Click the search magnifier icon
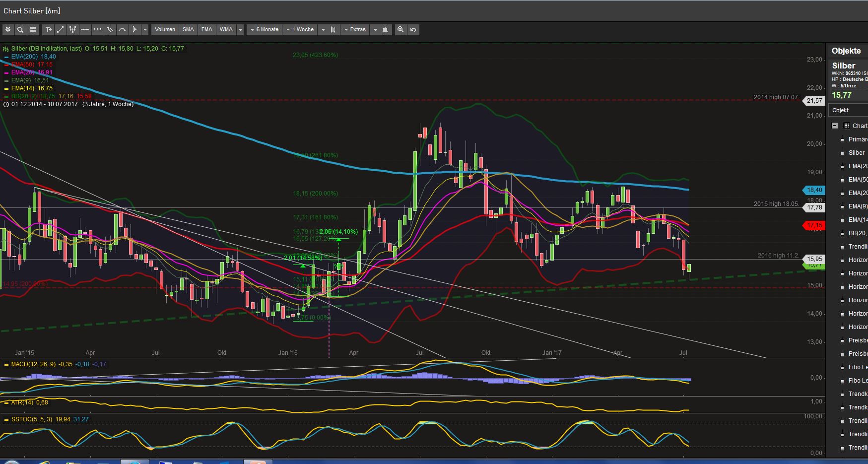868x464 pixels. (x=20, y=30)
